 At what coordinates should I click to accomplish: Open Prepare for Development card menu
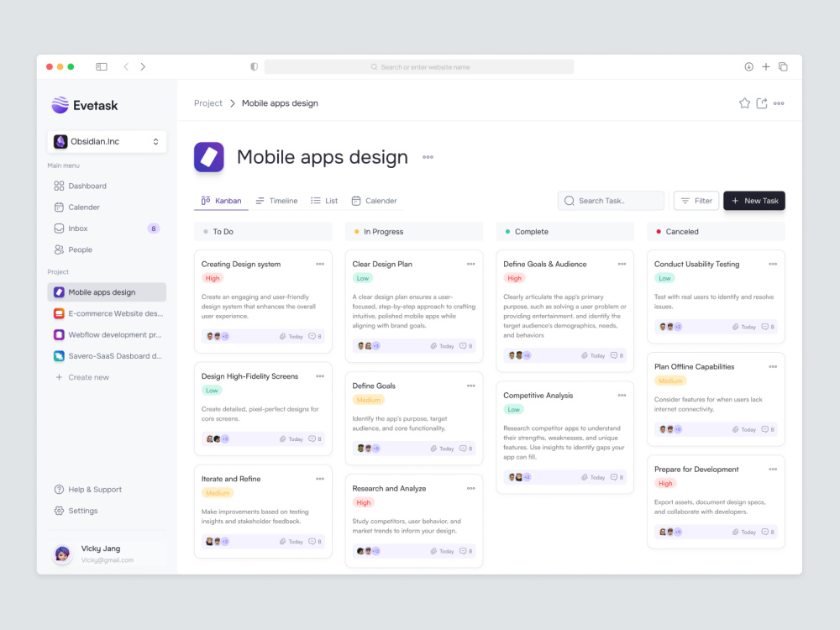(x=773, y=470)
